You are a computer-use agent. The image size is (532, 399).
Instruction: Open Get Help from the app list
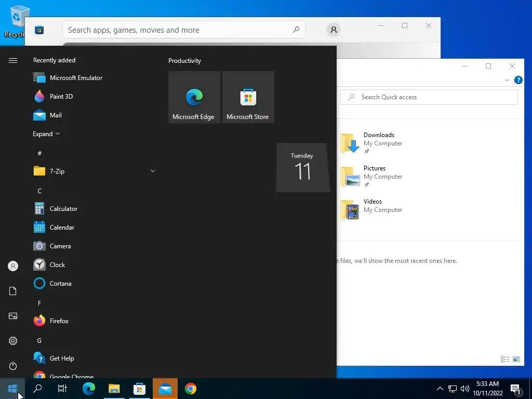(94, 358)
